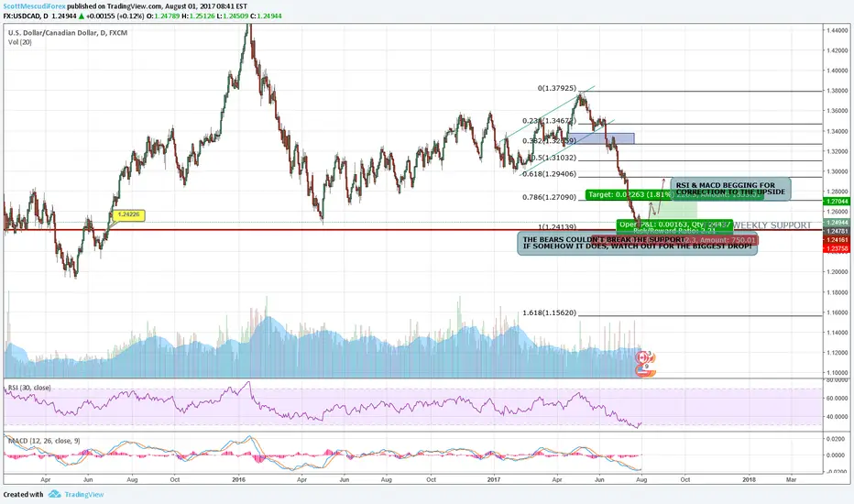This screenshot has height=504, width=854.
Task: Click the dark 1.24781 price axis tag
Action: (x=837, y=232)
